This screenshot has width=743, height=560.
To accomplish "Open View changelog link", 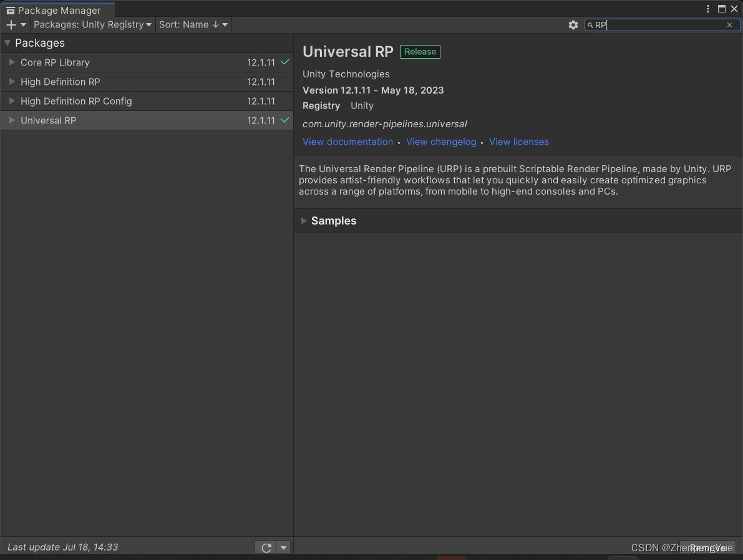I will pyautogui.click(x=440, y=142).
